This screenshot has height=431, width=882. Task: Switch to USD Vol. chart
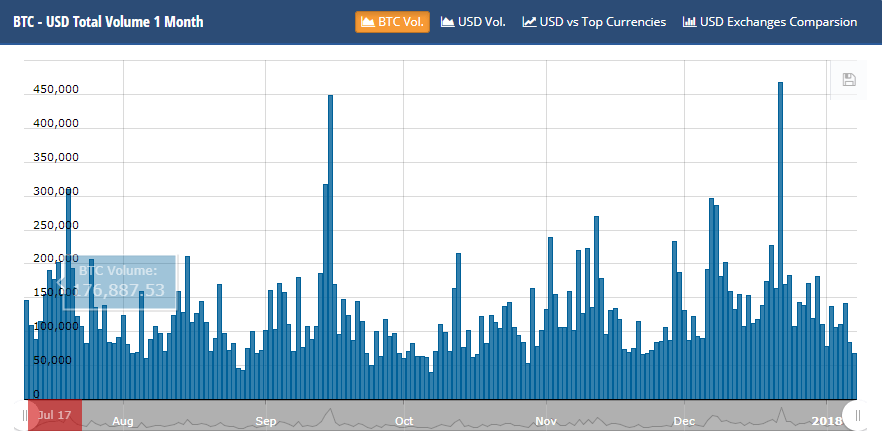[473, 22]
